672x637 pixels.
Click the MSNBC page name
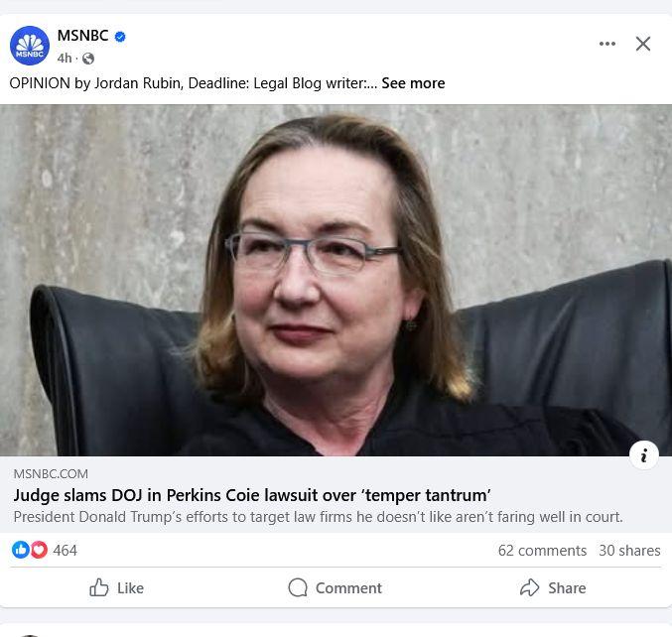pyautogui.click(x=82, y=36)
